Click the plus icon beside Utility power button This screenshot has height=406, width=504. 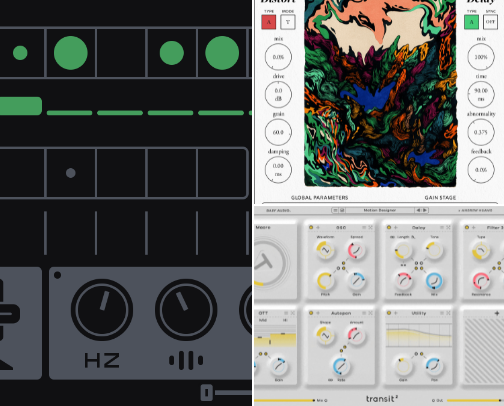click(x=396, y=313)
